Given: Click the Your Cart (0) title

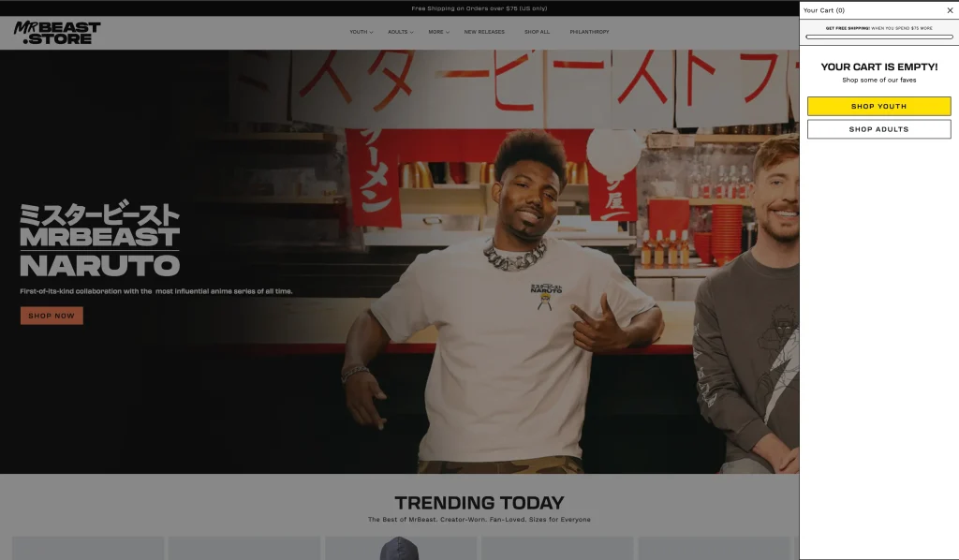Looking at the screenshot, I should pos(824,10).
